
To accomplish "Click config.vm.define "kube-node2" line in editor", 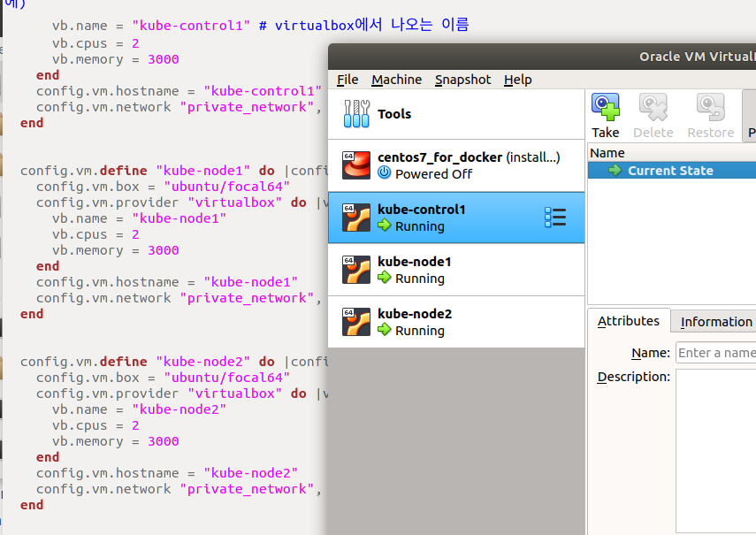I will (174, 362).
